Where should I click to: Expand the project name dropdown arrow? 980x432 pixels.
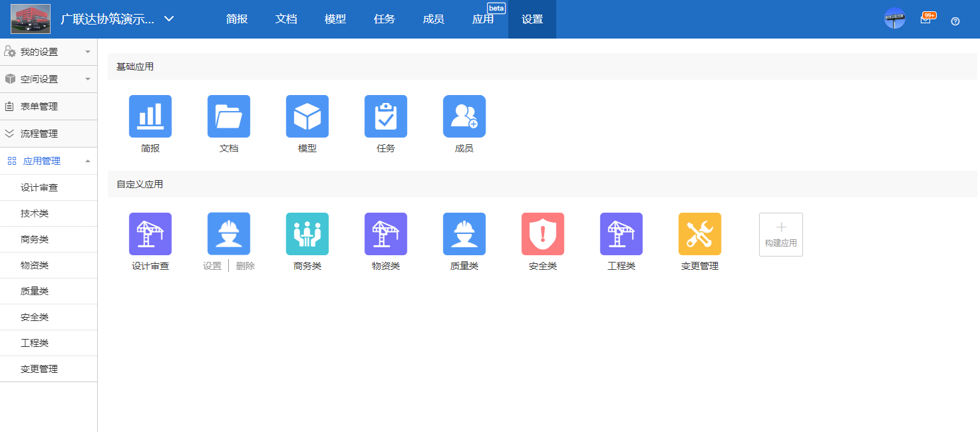point(168,19)
